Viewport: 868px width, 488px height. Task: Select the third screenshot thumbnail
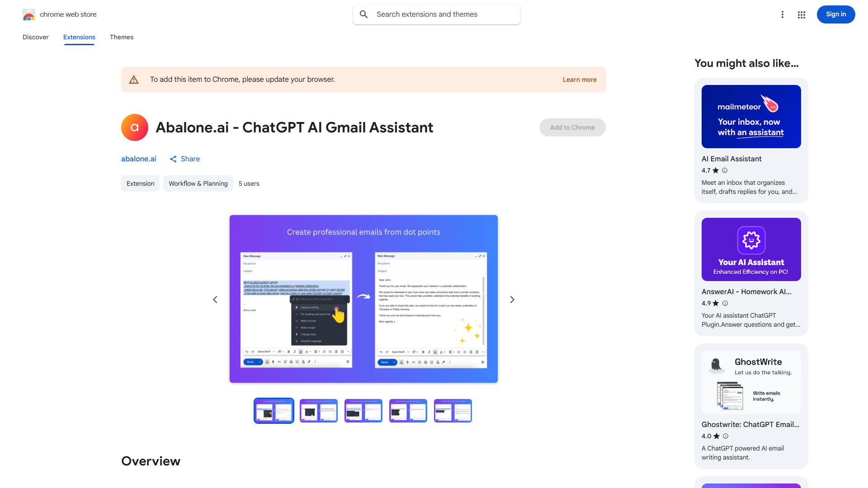tap(363, 411)
